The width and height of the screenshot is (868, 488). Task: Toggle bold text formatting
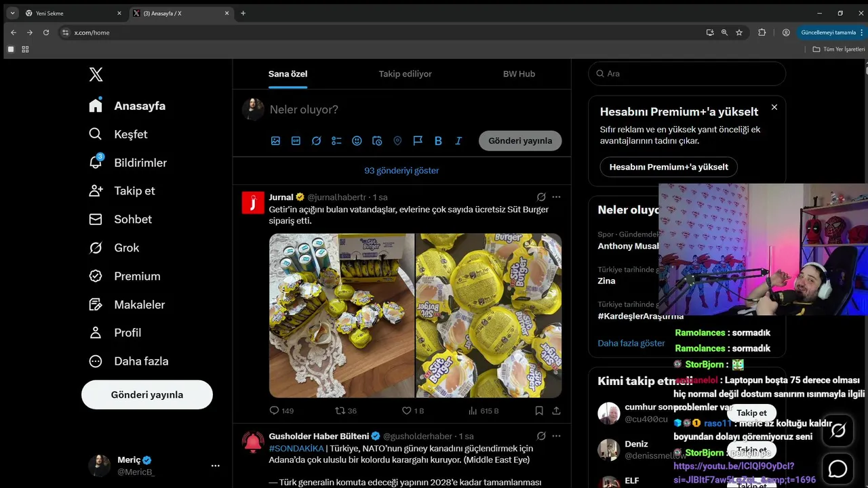point(438,141)
